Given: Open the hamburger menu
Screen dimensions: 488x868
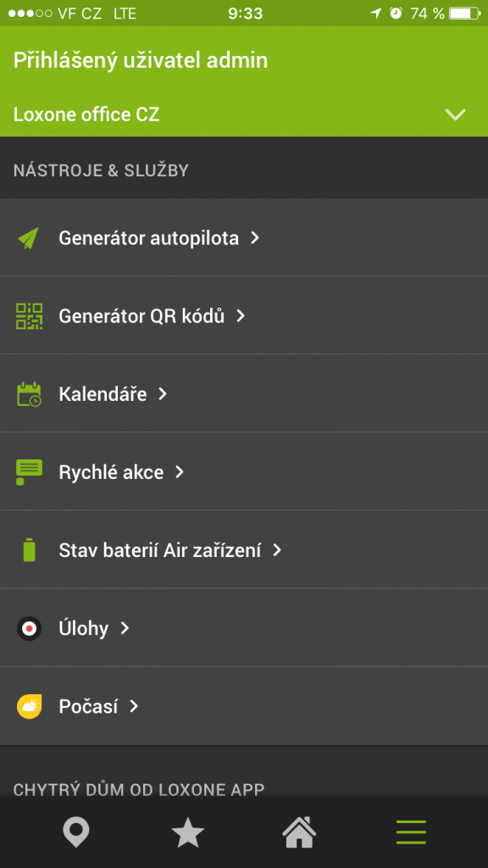Looking at the screenshot, I should coord(411,832).
